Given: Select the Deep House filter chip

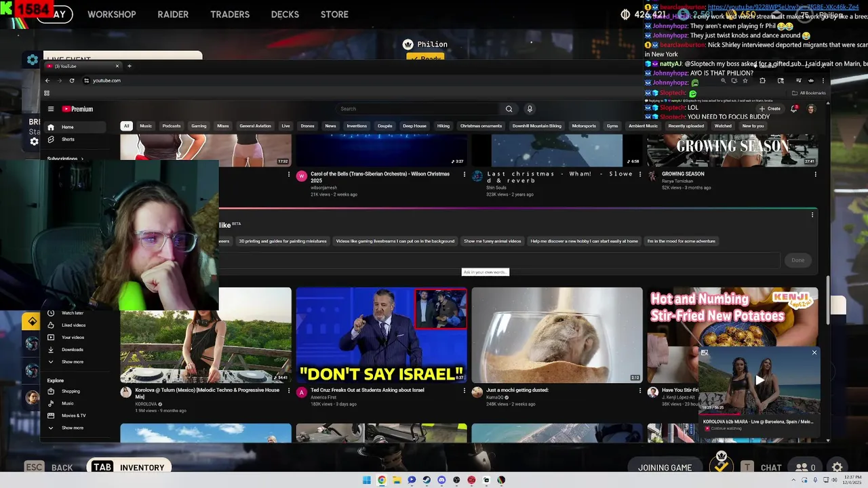Looking at the screenshot, I should click(x=414, y=126).
